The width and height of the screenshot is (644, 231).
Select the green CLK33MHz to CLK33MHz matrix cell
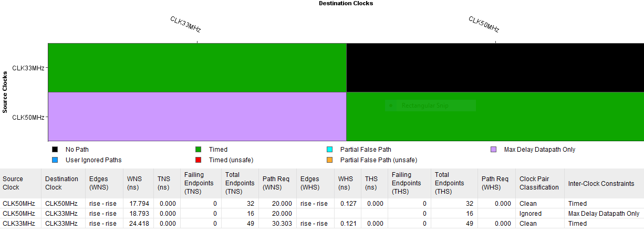(x=197, y=68)
